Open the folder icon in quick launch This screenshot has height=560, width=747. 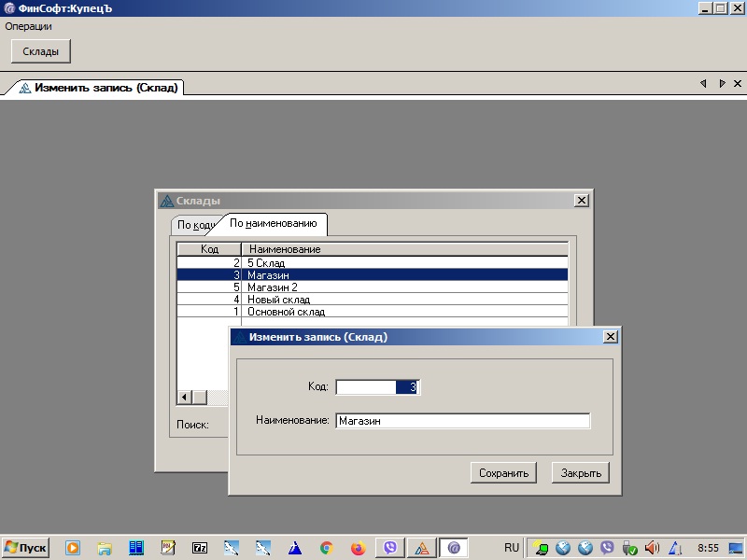pyautogui.click(x=105, y=548)
